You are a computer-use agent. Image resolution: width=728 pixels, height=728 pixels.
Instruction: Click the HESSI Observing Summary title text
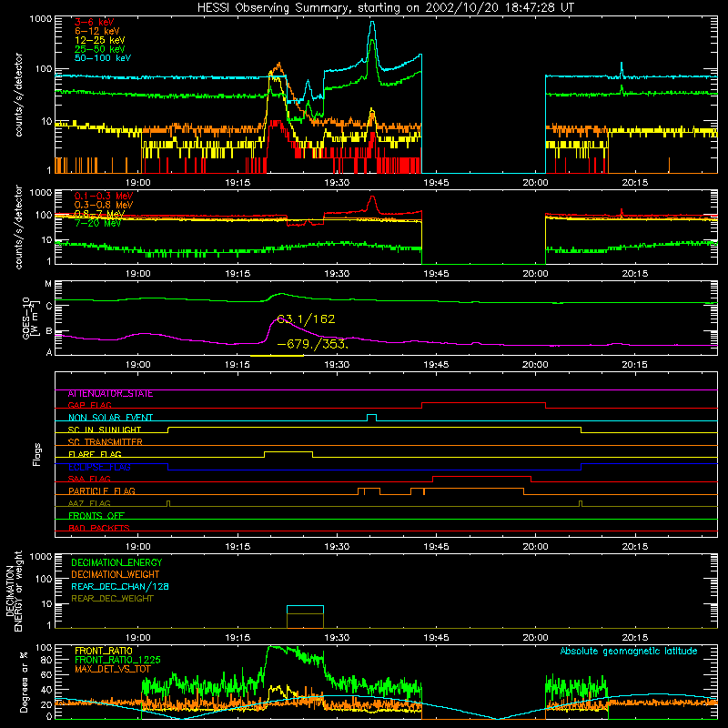point(385,7)
